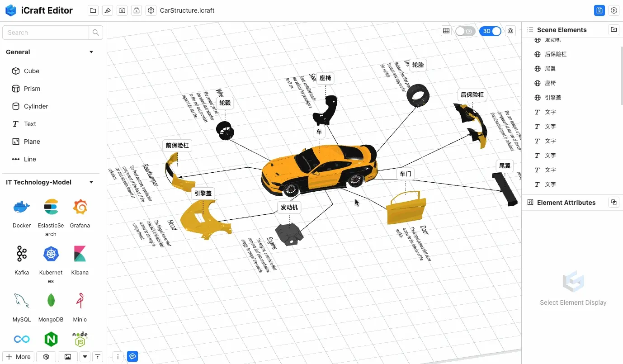623x364 pixels.
Task: Take a screenshot with the camera icon
Action: (122, 10)
